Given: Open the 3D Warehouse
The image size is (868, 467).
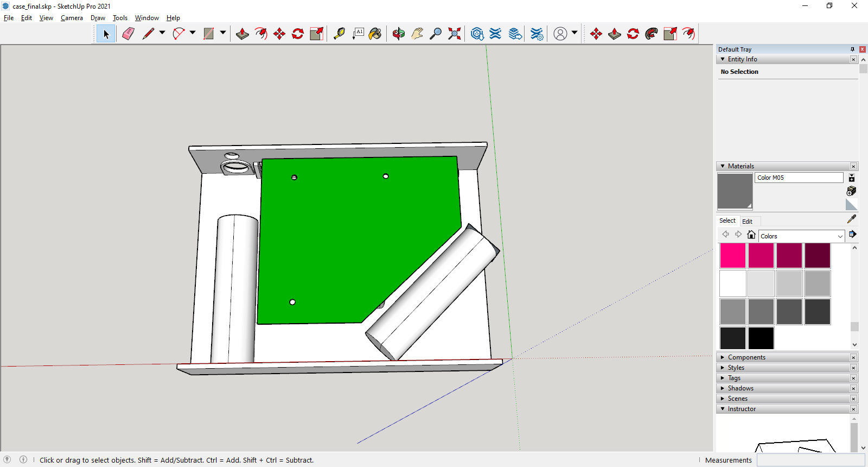Looking at the screenshot, I should (x=477, y=34).
